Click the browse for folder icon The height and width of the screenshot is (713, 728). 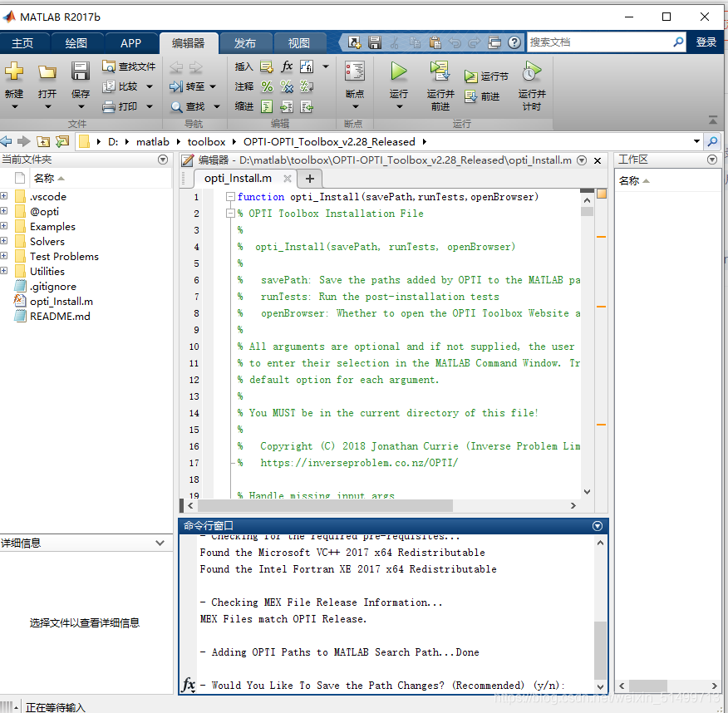62,141
